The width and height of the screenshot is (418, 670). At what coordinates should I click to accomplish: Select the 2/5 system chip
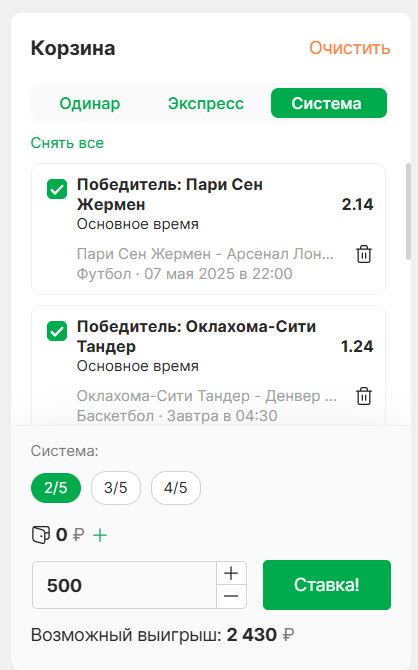point(56,488)
